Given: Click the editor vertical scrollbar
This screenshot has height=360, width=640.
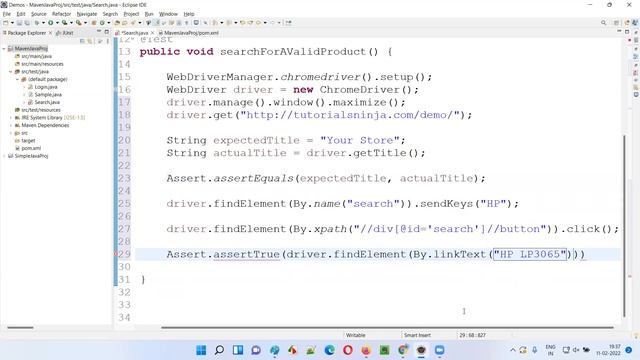Looking at the screenshot, I should point(624,225).
